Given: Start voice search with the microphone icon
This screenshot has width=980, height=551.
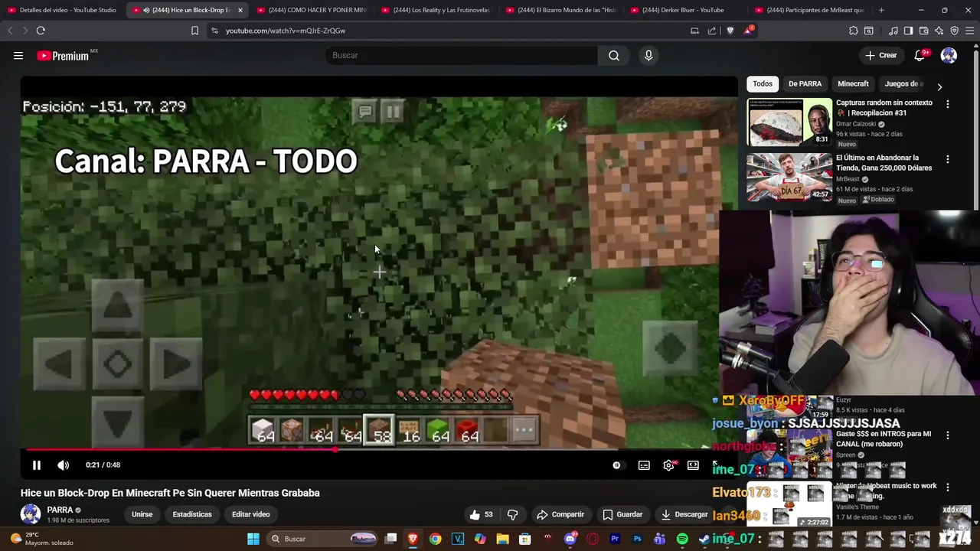Looking at the screenshot, I should click(x=648, y=55).
